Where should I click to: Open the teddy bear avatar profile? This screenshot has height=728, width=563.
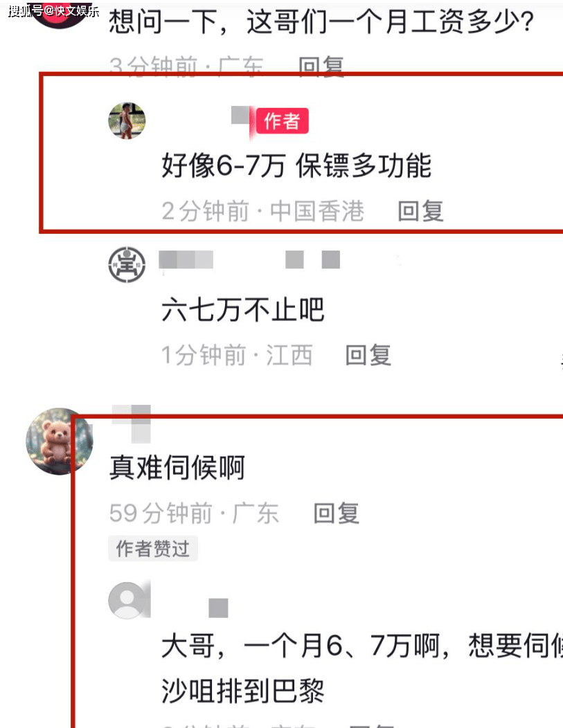click(x=59, y=441)
